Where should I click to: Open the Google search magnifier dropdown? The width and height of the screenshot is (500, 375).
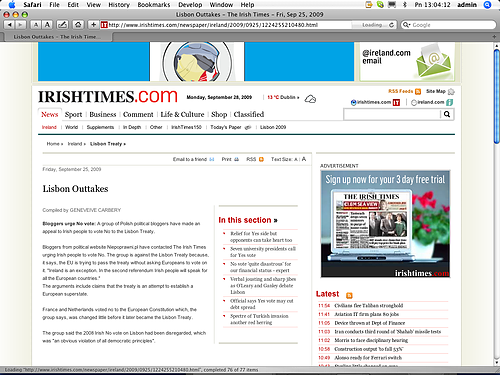pyautogui.click(x=406, y=25)
